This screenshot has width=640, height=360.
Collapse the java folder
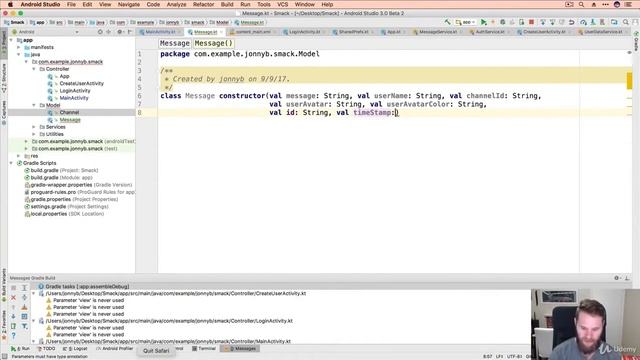click(19, 54)
